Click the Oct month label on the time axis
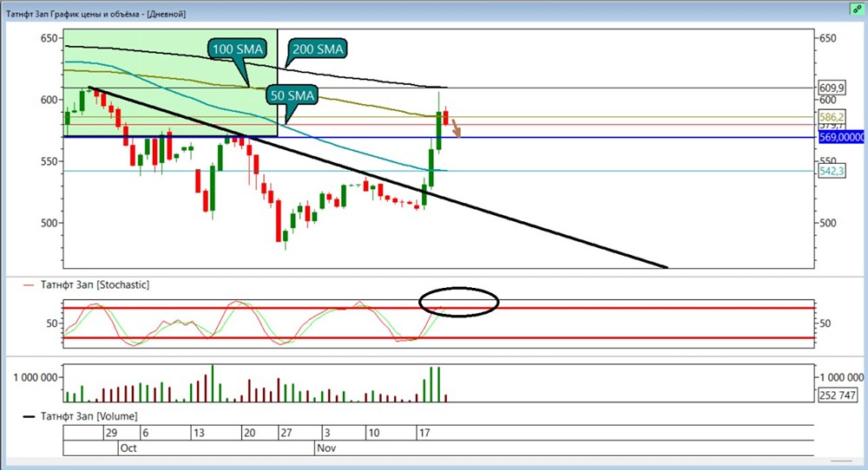 (x=128, y=447)
